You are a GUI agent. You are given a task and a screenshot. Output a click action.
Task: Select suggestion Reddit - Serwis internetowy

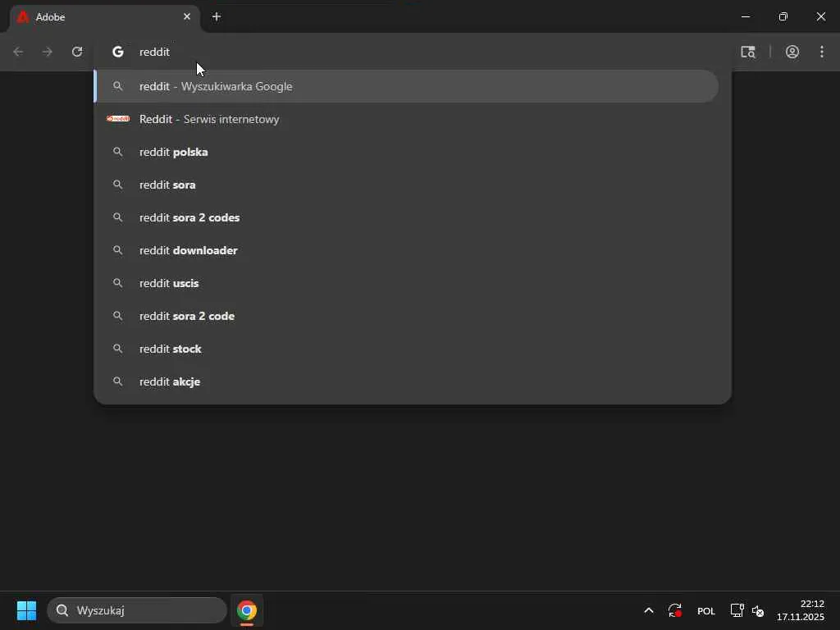pyautogui.click(x=406, y=119)
